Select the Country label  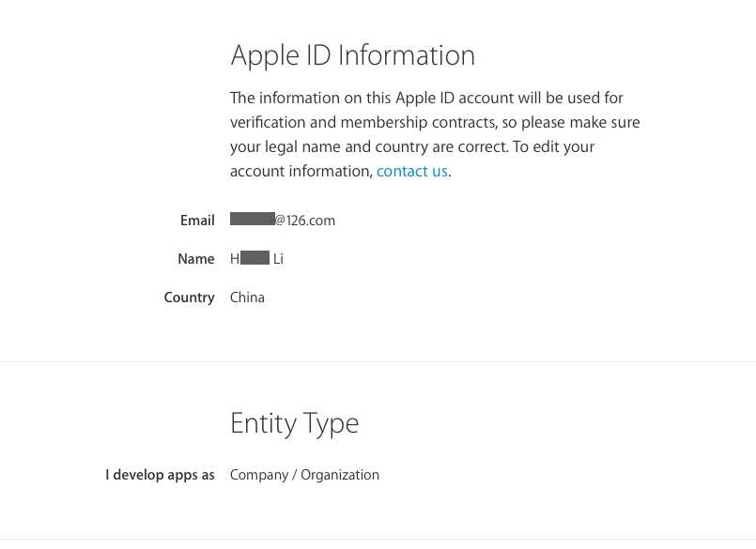pos(189,297)
